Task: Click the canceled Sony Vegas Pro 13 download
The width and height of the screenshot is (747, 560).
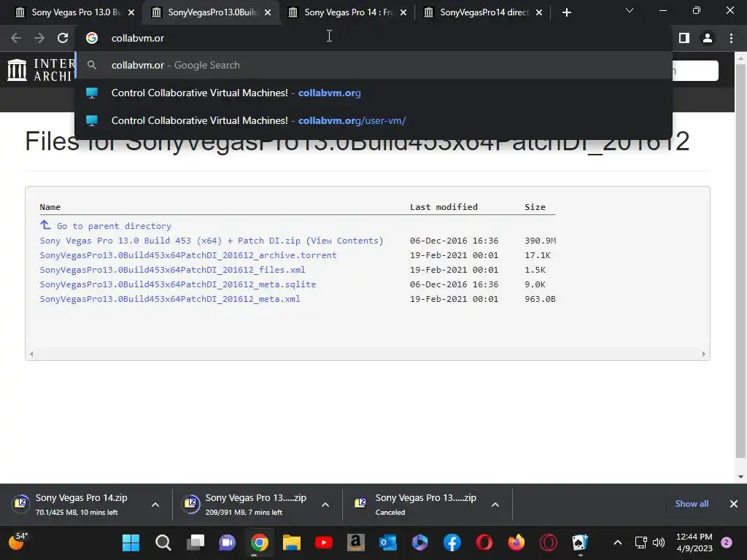Action: (x=418, y=505)
